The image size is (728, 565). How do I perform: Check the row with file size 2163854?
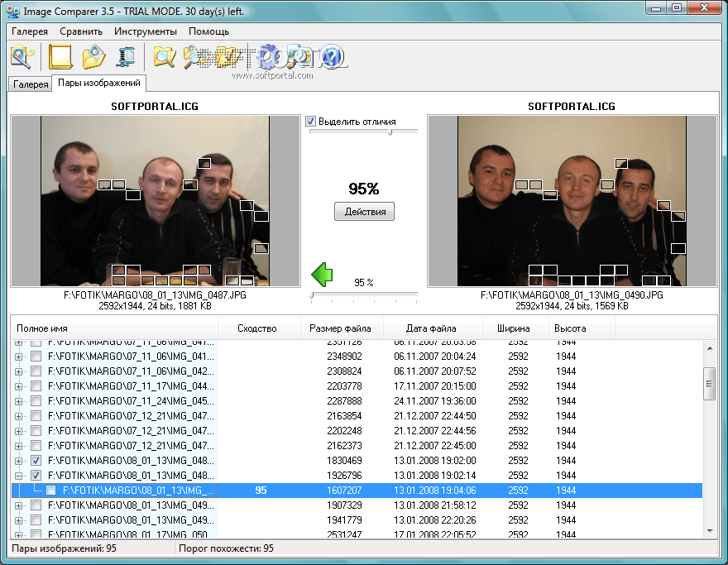pos(36,416)
